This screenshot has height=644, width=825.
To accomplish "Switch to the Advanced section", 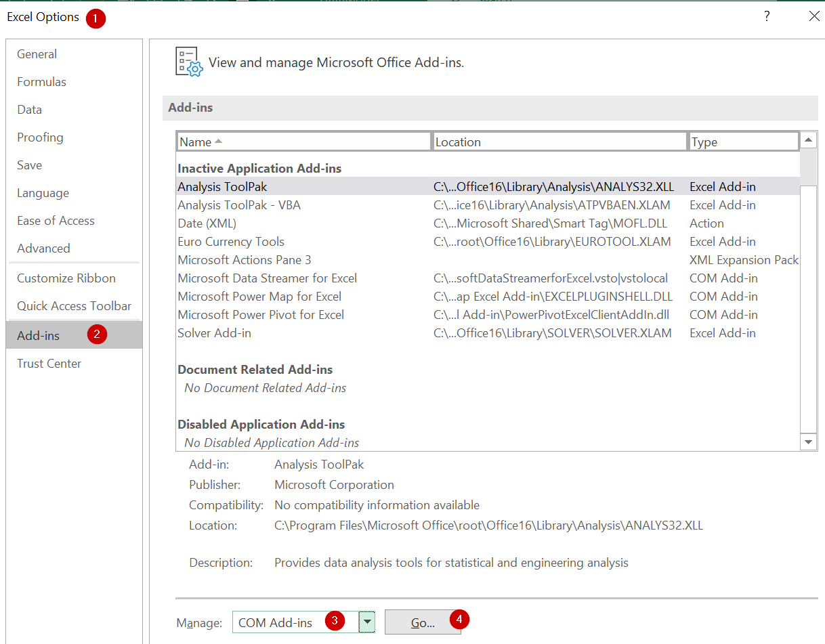I will 43,248.
